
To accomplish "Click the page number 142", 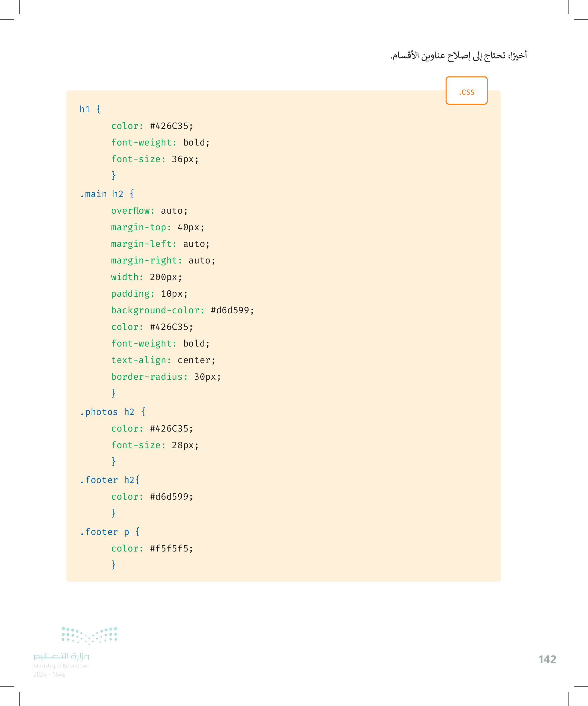I will [547, 659].
